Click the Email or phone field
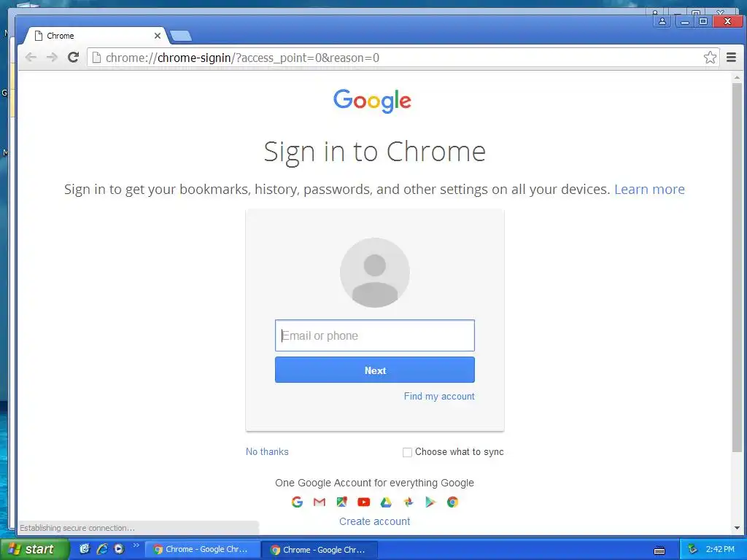The width and height of the screenshot is (747, 560). (374, 335)
